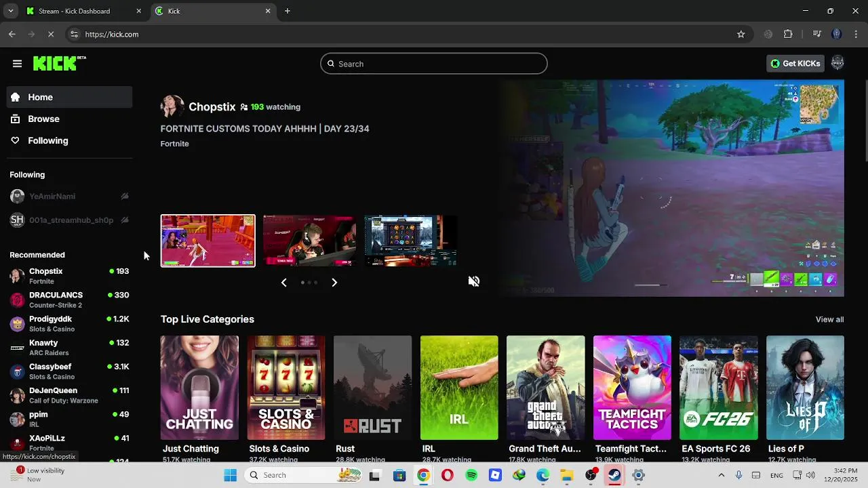Open recommended channel XAoPiLLz
Viewport: 868px width, 488px height.
[x=69, y=443]
